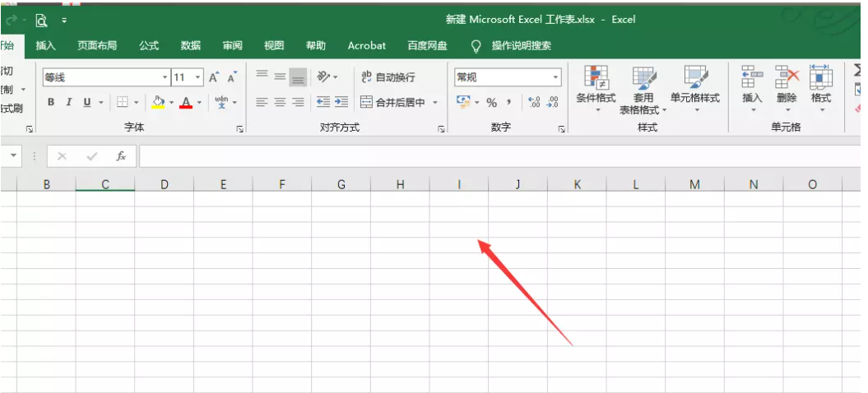Toggle italic formatting
Image resolution: width=868 pixels, height=393 pixels.
click(69, 103)
